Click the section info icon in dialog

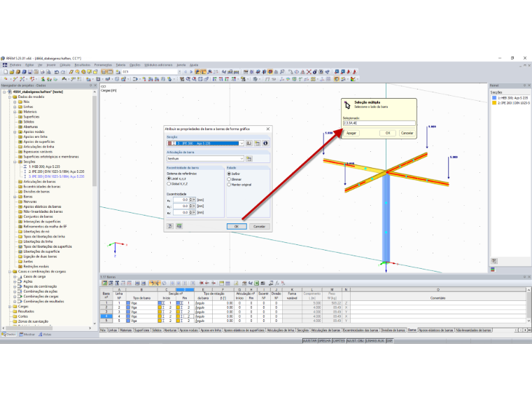click(x=265, y=143)
